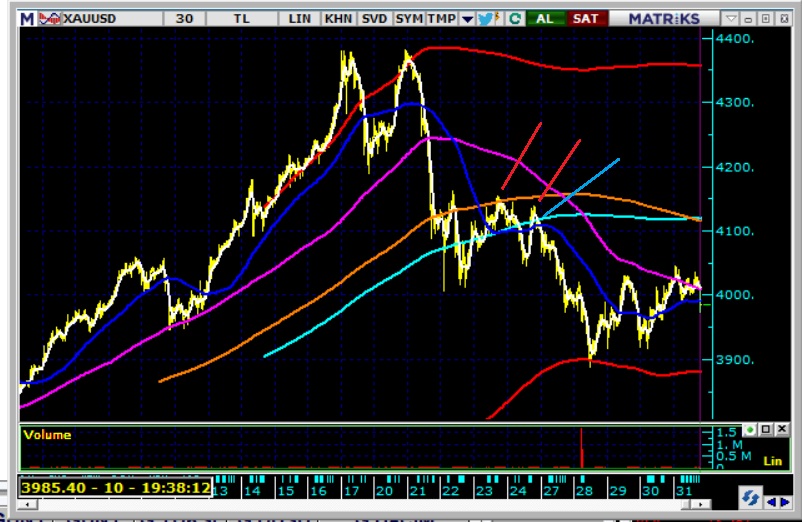Toggle the Lin label in Volume panel
Viewport: 802px width, 522px height.
tap(771, 460)
